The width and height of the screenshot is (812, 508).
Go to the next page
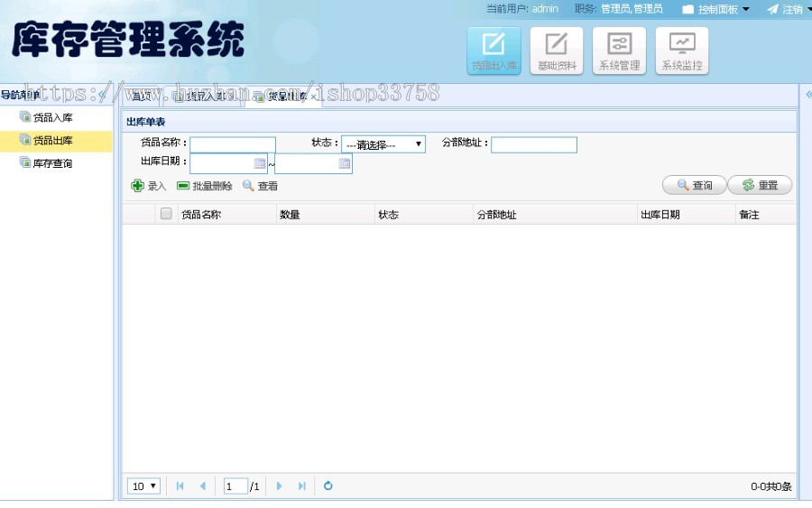(x=279, y=486)
